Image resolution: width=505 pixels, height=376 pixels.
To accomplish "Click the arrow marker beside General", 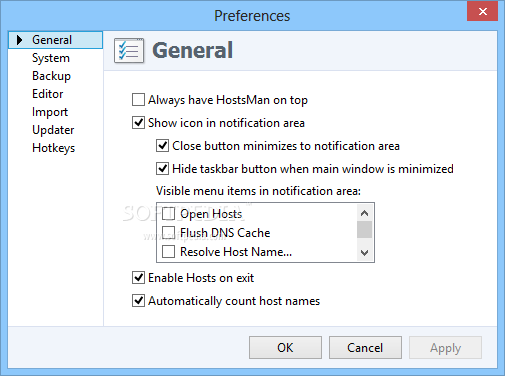I will click(x=19, y=40).
